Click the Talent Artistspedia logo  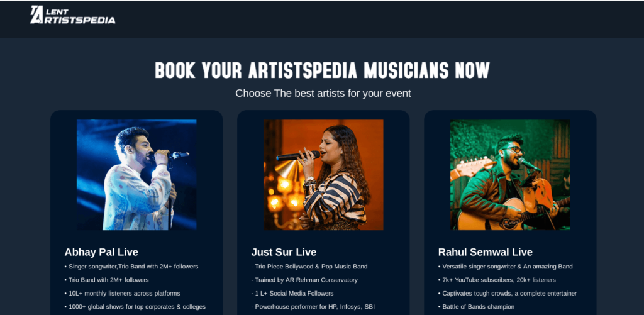coord(73,15)
